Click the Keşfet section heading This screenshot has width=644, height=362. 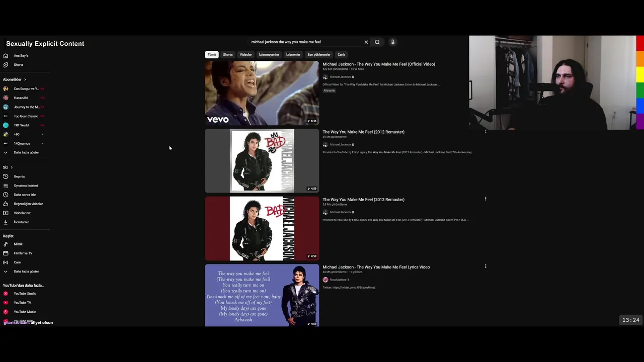point(8,236)
